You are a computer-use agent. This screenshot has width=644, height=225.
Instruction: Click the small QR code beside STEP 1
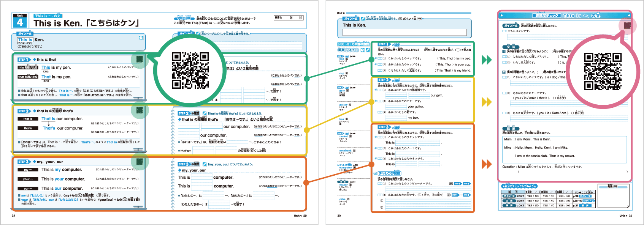(140, 59)
